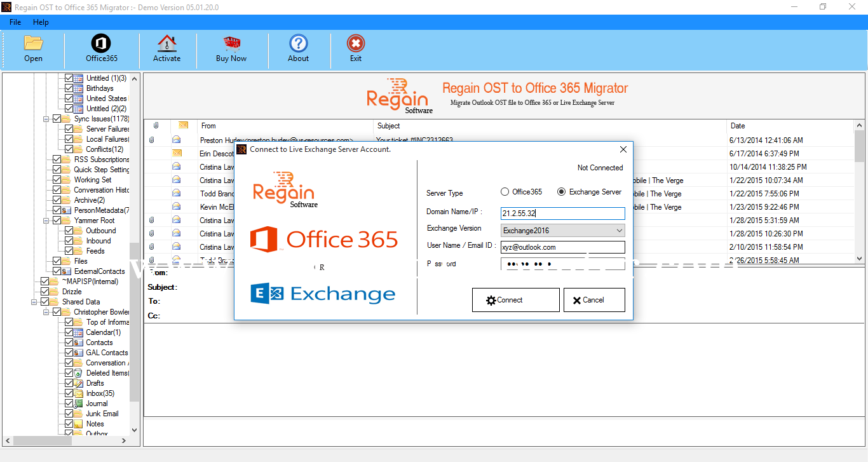Click the Birthdays calendar folder icon
Image resolution: width=868 pixels, height=462 pixels.
tap(79, 88)
